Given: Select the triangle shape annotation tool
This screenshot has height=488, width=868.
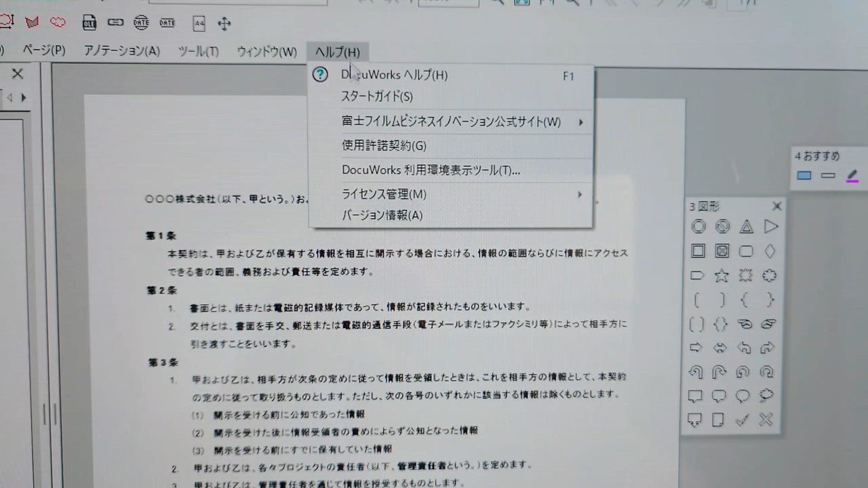Looking at the screenshot, I should (x=745, y=227).
